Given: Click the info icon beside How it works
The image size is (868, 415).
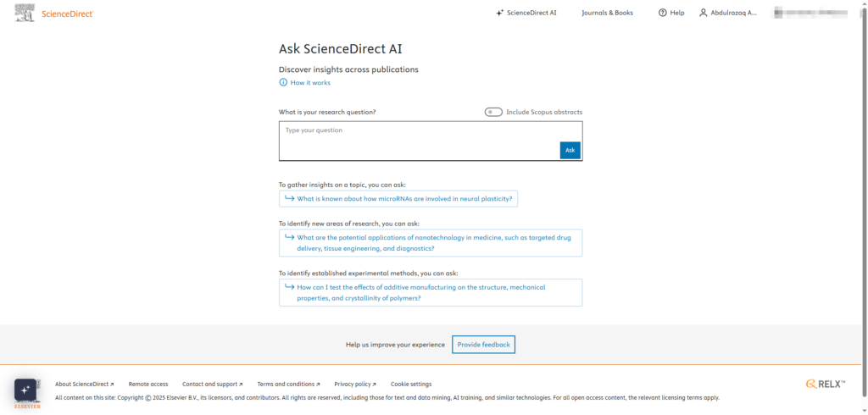Looking at the screenshot, I should (283, 82).
